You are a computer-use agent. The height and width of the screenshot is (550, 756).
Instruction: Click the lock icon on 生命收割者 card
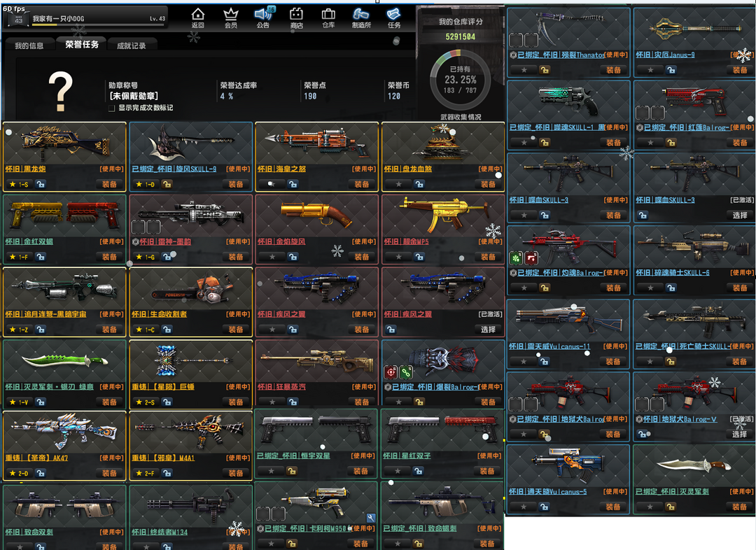167,330
